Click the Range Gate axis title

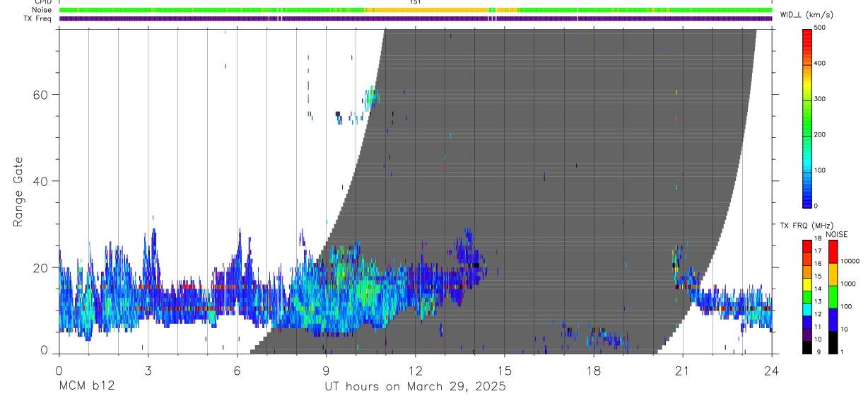(18, 192)
